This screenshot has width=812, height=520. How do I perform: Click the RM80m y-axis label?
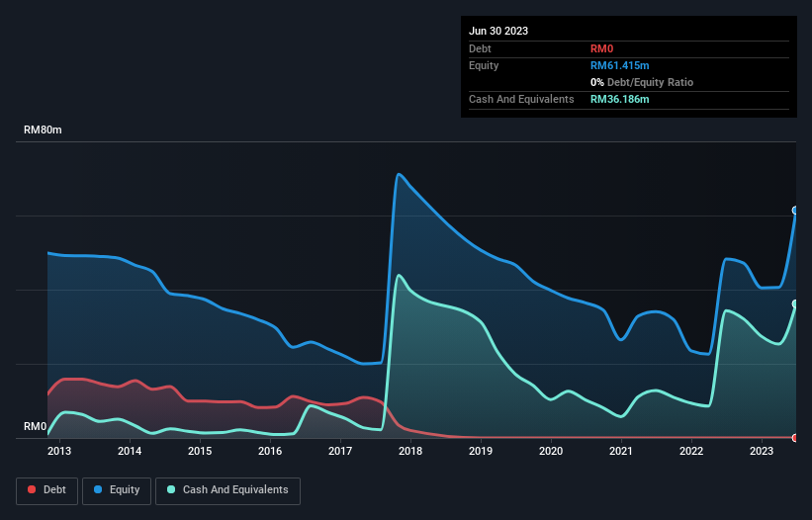[x=43, y=130]
